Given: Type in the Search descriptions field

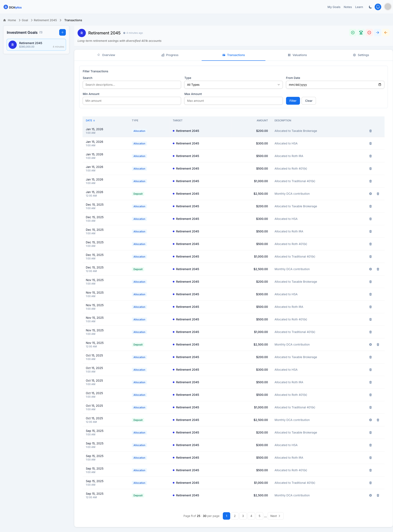Looking at the screenshot, I should [x=132, y=85].
